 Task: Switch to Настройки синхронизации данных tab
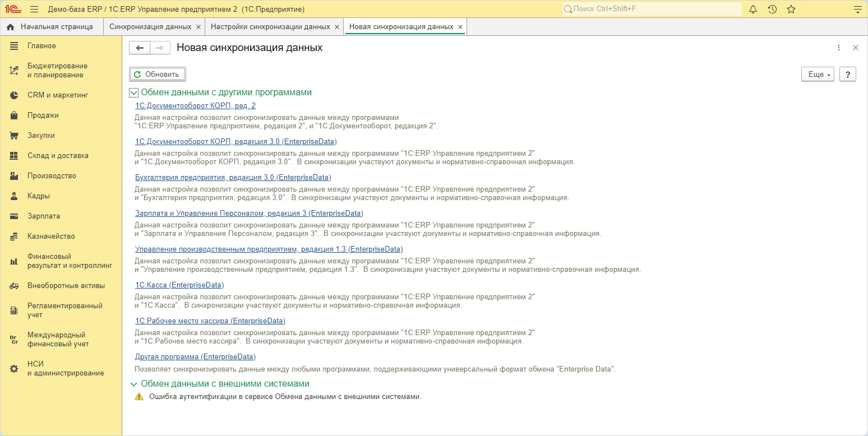point(270,27)
